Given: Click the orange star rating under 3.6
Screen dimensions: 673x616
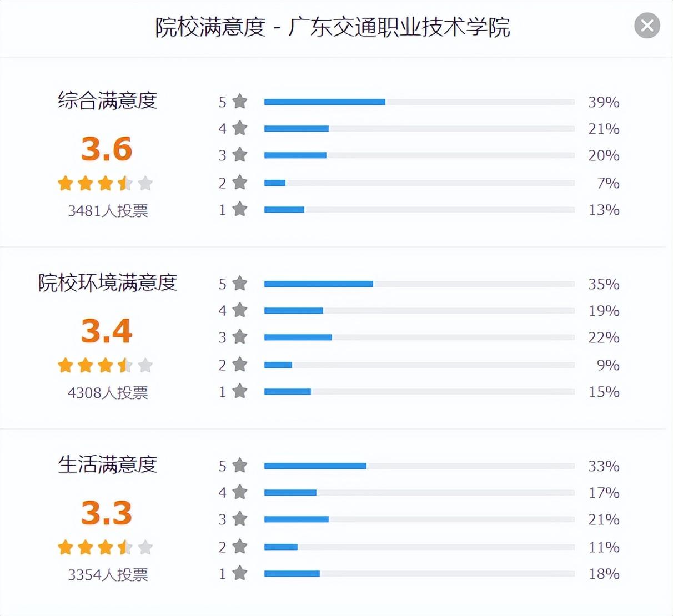Looking at the screenshot, I should (105, 183).
